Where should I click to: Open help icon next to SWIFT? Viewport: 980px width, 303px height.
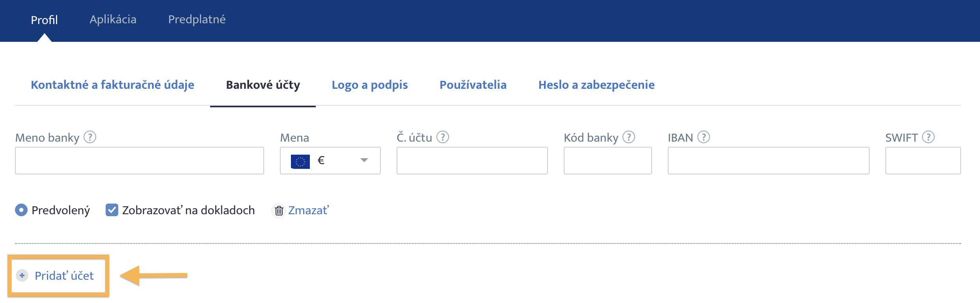pyautogui.click(x=928, y=137)
